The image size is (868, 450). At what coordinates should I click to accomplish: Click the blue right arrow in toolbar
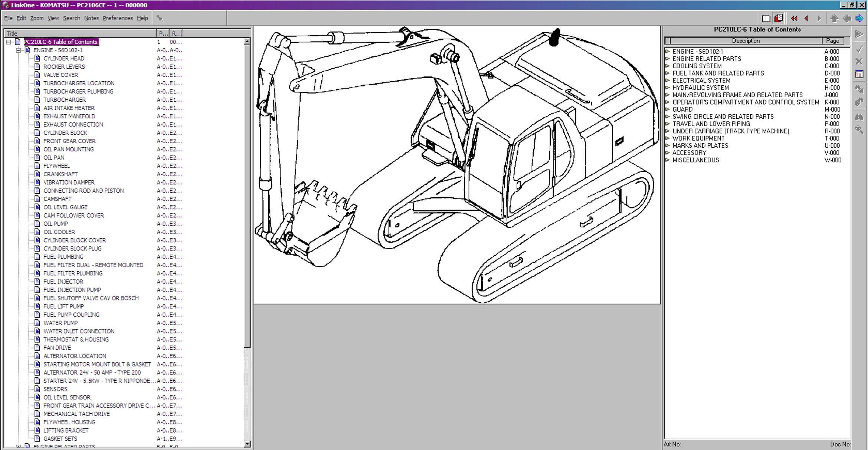(x=859, y=18)
